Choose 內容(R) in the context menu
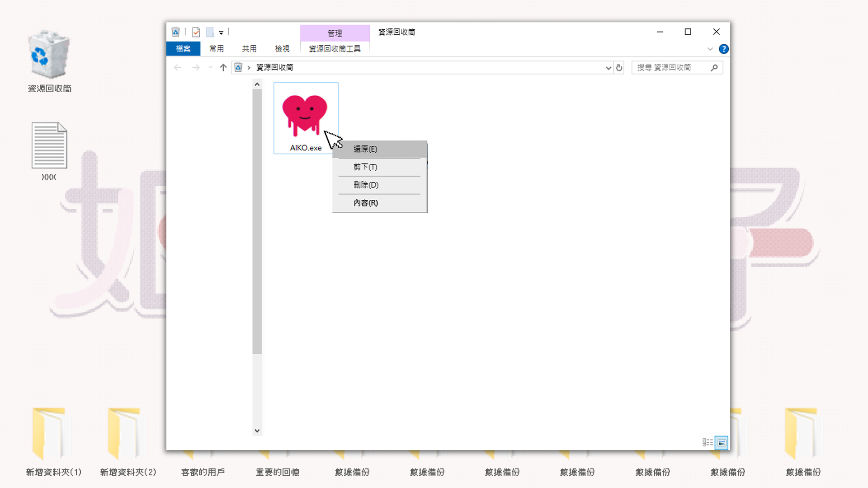The width and height of the screenshot is (868, 488). (380, 203)
